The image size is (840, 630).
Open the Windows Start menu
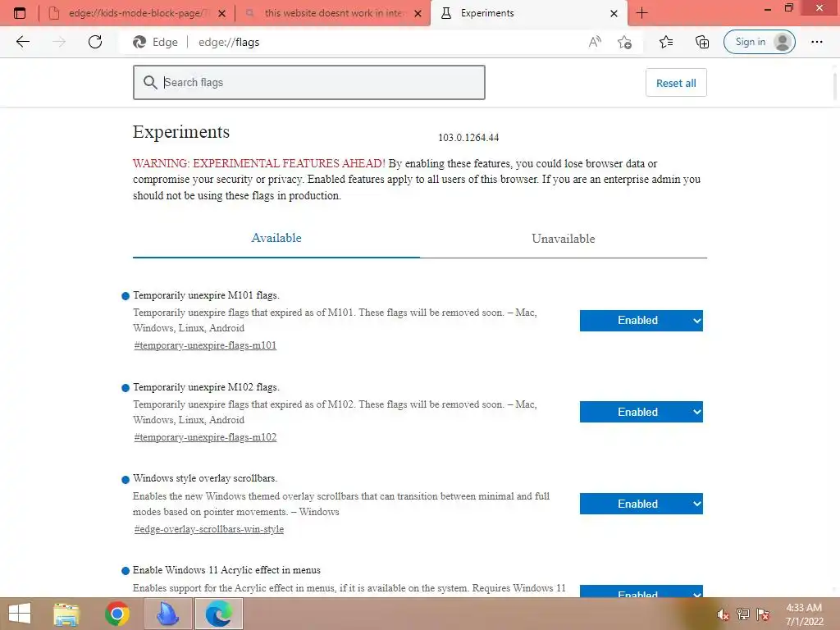point(20,614)
